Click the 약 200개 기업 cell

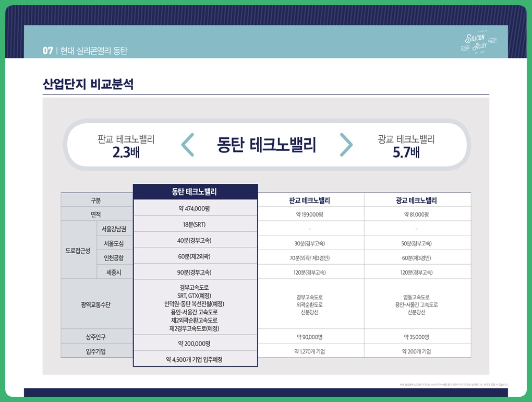point(416,351)
